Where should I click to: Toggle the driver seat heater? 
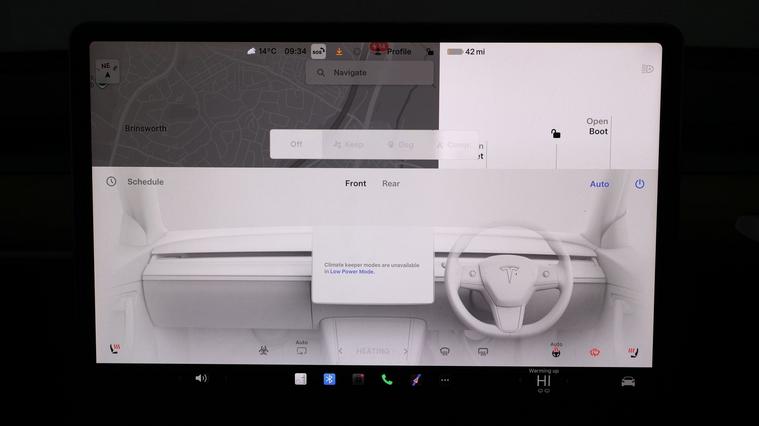pos(632,351)
